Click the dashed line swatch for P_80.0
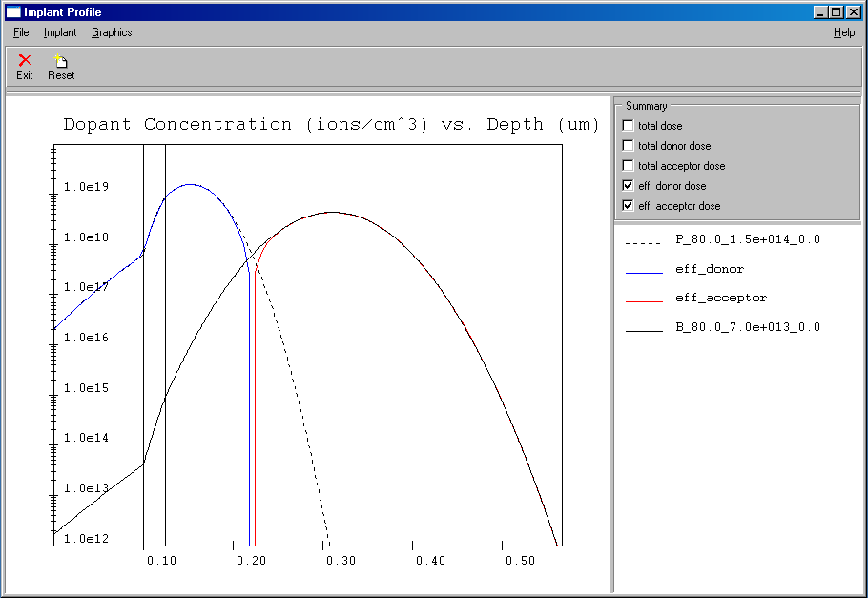The height and width of the screenshot is (598, 868). point(644,243)
